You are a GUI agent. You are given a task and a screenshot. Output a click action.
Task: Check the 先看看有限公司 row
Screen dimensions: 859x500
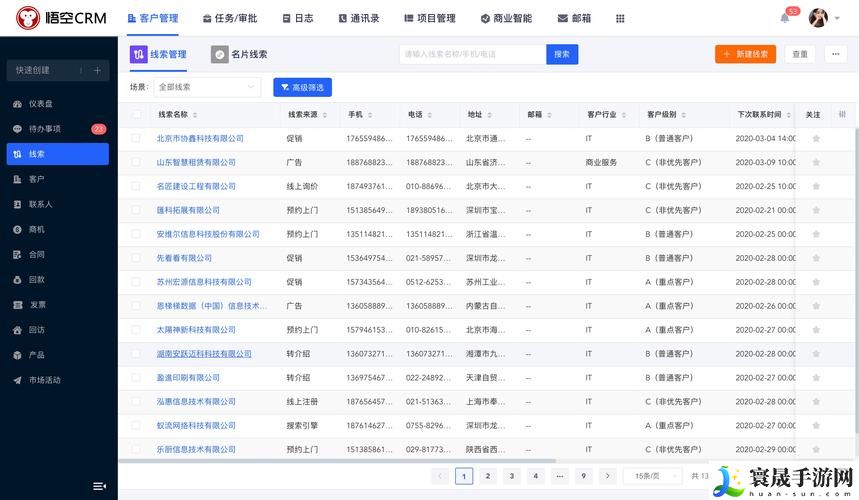pyautogui.click(x=136, y=258)
